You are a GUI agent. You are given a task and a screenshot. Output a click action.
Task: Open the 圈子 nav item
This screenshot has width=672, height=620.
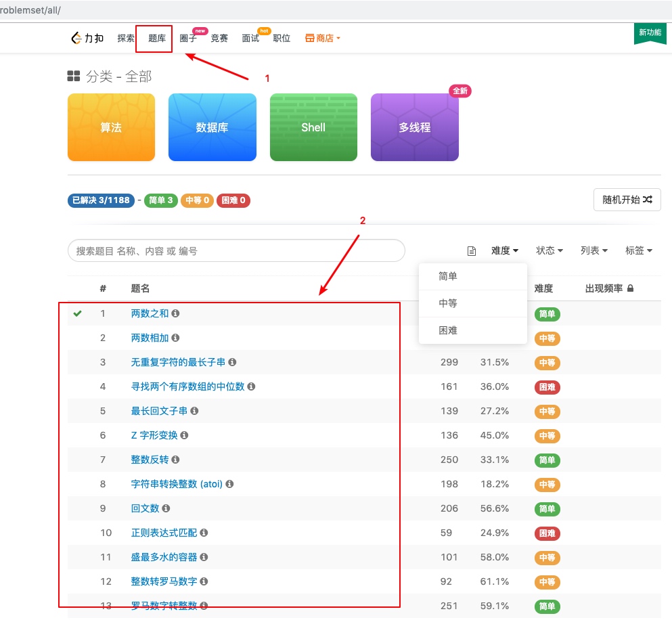(x=188, y=38)
